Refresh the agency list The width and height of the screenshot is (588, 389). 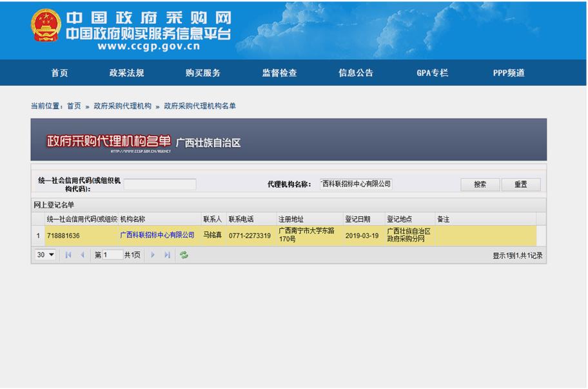tap(184, 255)
